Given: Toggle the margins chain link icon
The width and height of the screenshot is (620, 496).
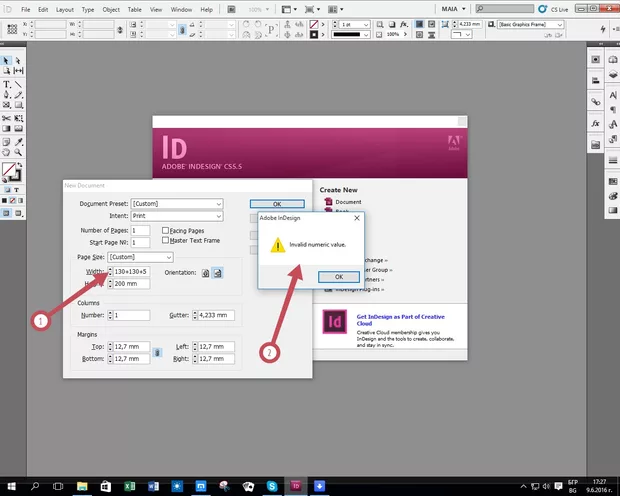Looking at the screenshot, I should pos(156,353).
